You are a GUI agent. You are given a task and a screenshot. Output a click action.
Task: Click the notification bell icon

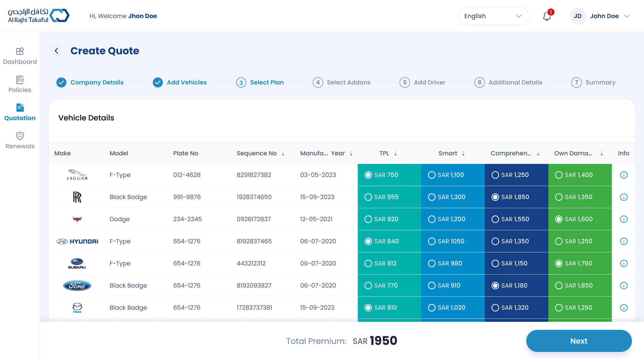(547, 16)
